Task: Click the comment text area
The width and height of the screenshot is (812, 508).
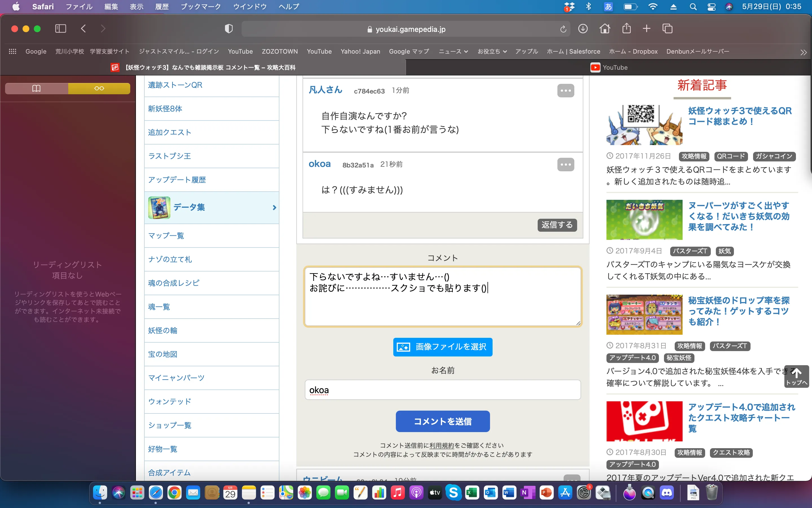Action: pyautogui.click(x=443, y=297)
